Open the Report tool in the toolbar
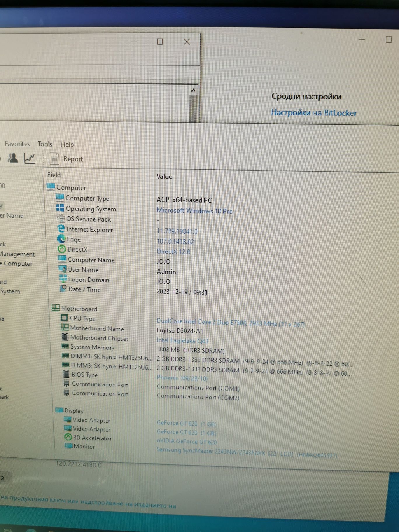Image resolution: width=399 pixels, height=532 pixels. click(66, 159)
